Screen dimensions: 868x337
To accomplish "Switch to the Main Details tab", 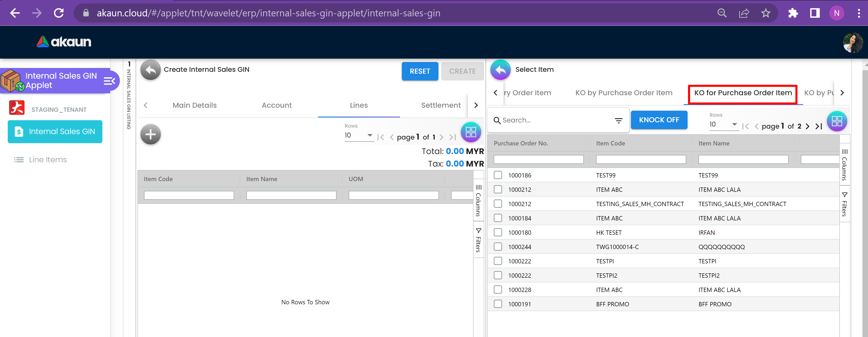I will pos(195,105).
